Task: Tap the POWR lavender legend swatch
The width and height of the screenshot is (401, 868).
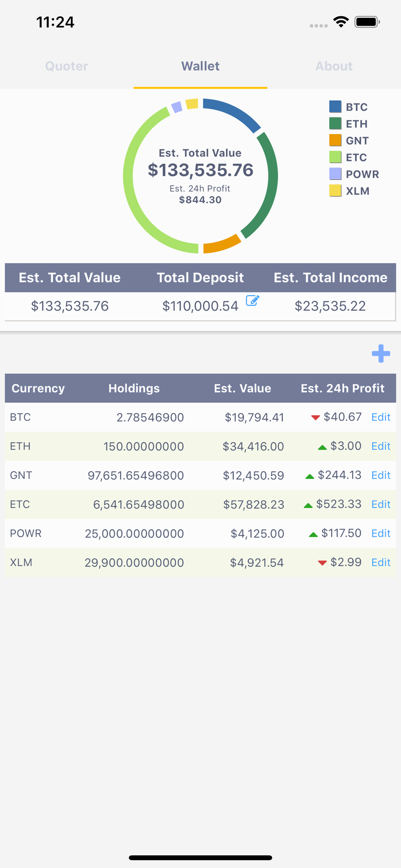Action: [335, 174]
